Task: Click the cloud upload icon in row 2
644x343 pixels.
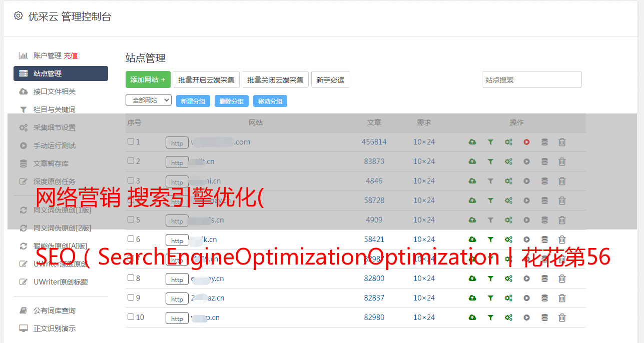Action: tap(472, 161)
